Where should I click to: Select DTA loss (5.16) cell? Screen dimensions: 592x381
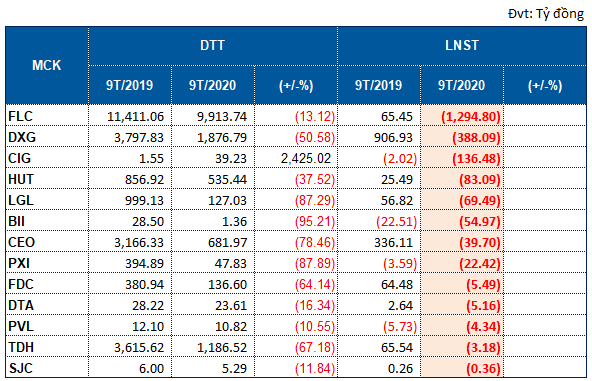pyautogui.click(x=462, y=305)
